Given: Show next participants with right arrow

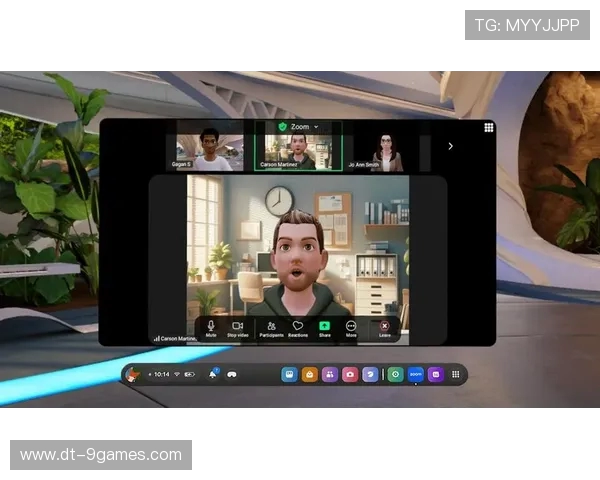Looking at the screenshot, I should click(x=450, y=146).
